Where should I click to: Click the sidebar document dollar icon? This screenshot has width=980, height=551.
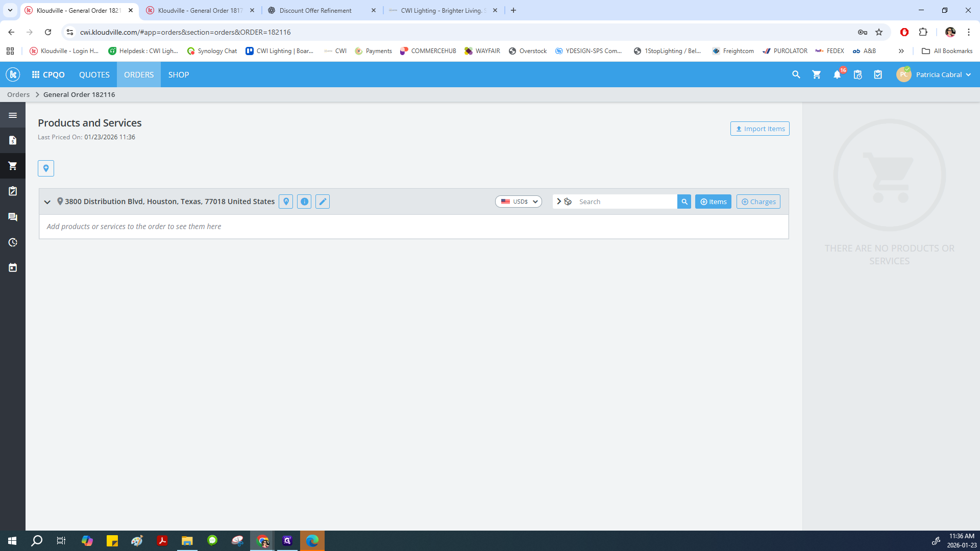click(13, 140)
